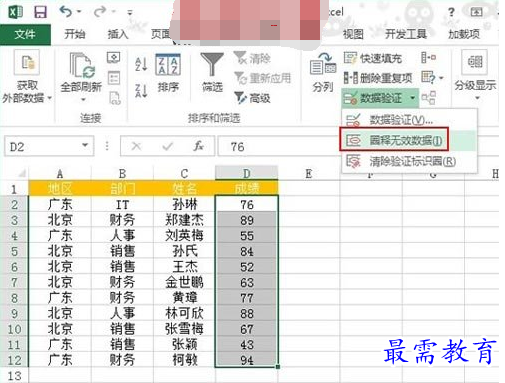Select the row 5 header
The width and height of the screenshot is (505, 383).
(14, 251)
